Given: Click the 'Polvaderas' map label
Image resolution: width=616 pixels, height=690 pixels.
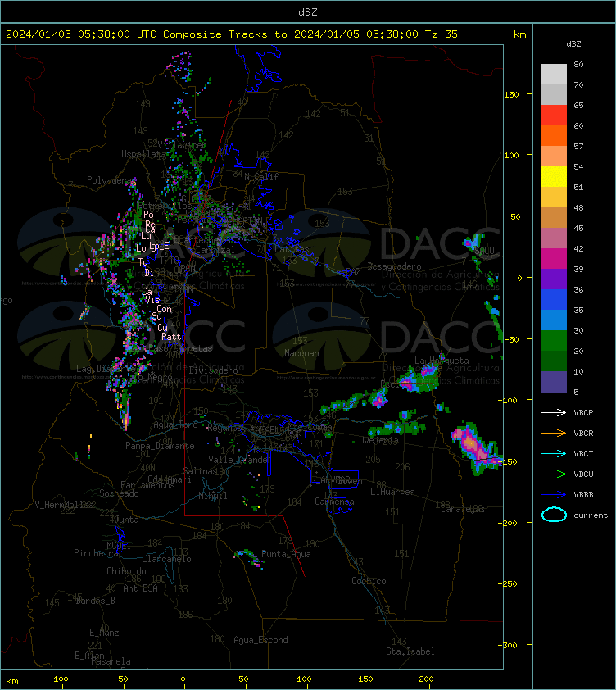Looking at the screenshot, I should pyautogui.click(x=111, y=180).
